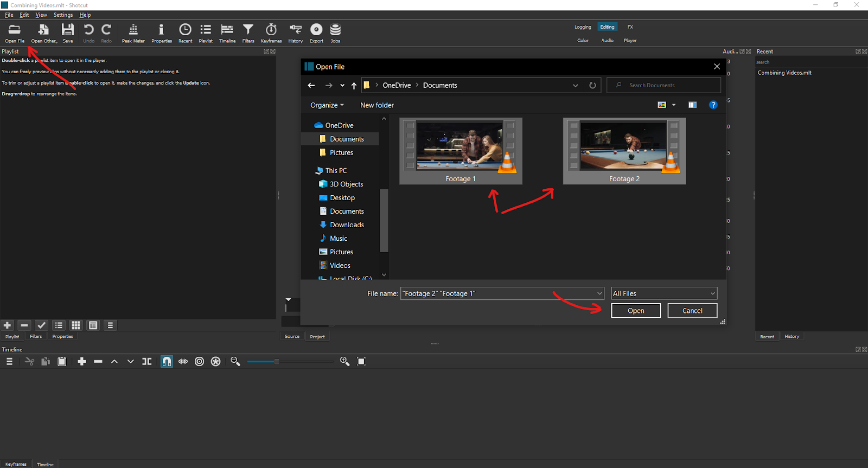
Task: Switch to the Filters tab
Action: coord(36,337)
